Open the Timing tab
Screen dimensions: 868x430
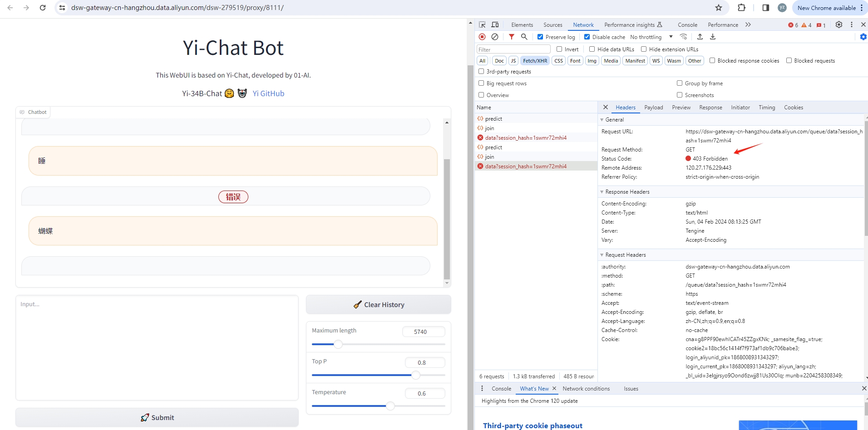[x=767, y=107]
